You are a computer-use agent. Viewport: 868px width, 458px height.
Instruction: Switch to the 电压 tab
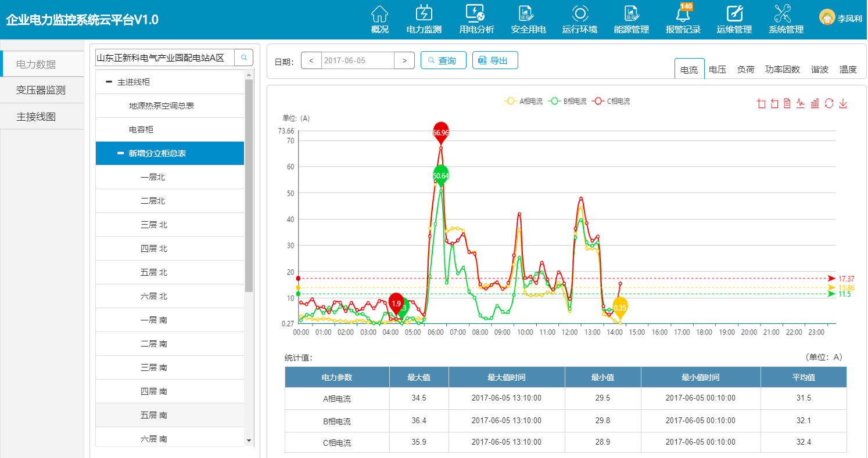pyautogui.click(x=718, y=70)
